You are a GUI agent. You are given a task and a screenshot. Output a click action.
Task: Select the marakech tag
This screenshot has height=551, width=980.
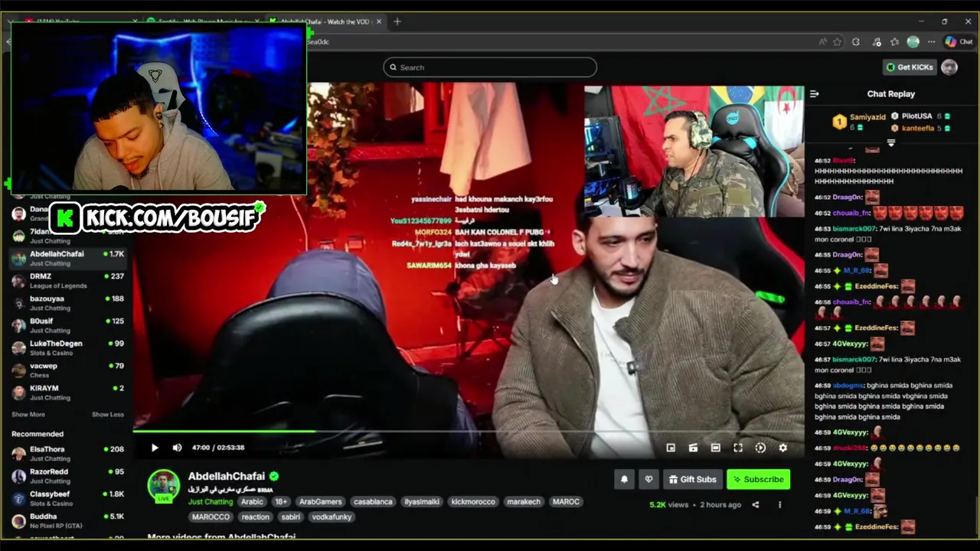point(524,502)
